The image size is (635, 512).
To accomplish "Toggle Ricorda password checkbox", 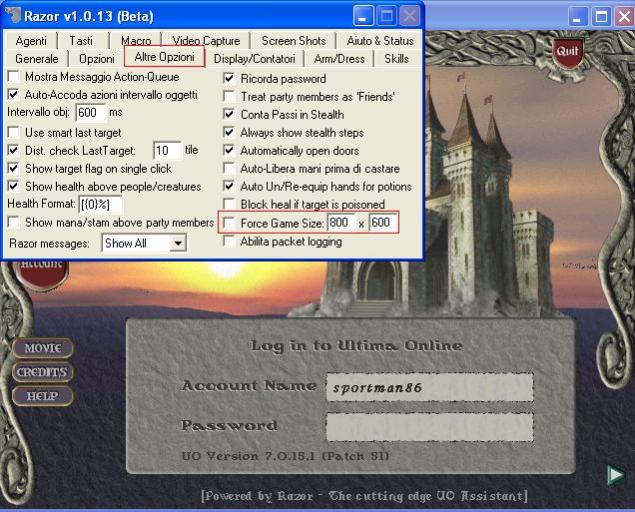I will click(230, 79).
